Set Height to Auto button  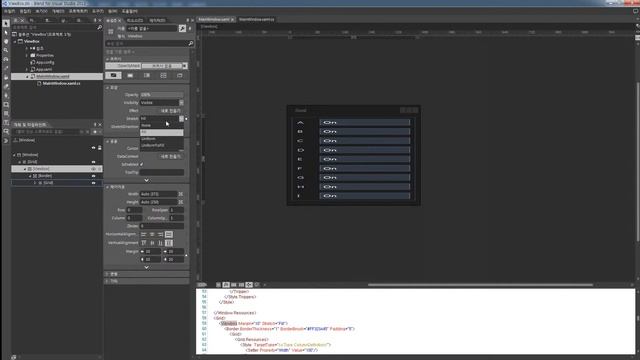(x=181, y=202)
